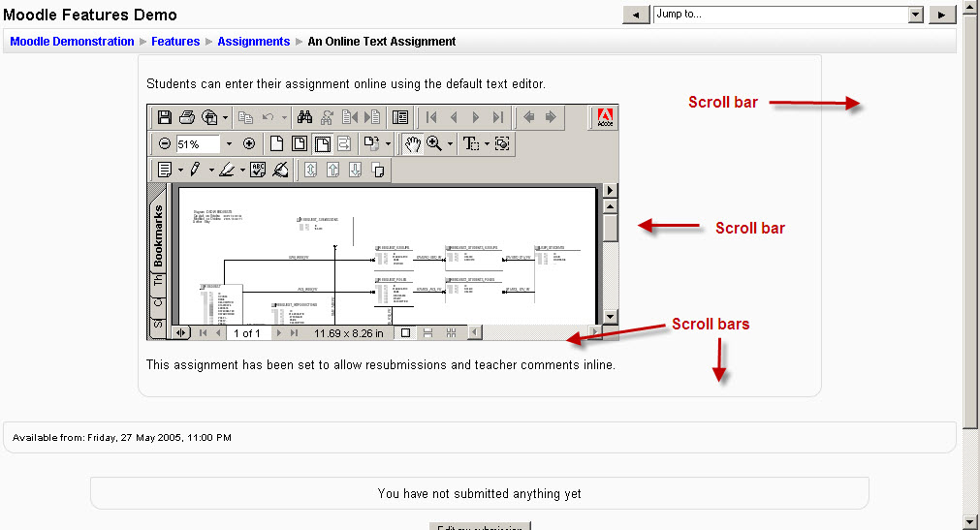Toggle the navigation pane button
The image size is (980, 530).
[x=181, y=332]
